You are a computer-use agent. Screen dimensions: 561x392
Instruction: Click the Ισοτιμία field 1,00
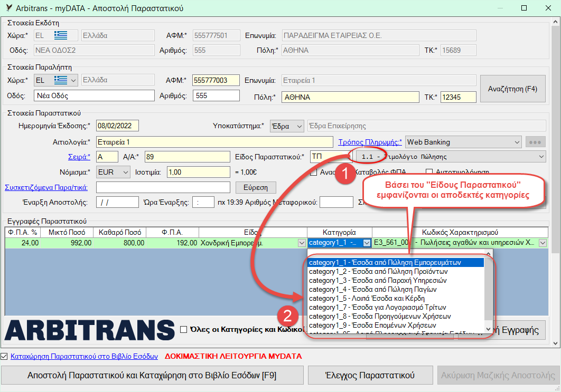199,172
